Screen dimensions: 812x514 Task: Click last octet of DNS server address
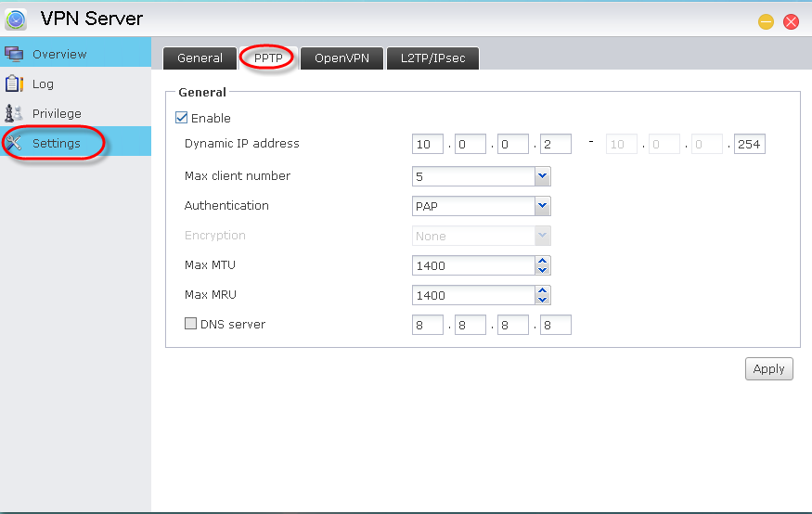click(x=556, y=325)
